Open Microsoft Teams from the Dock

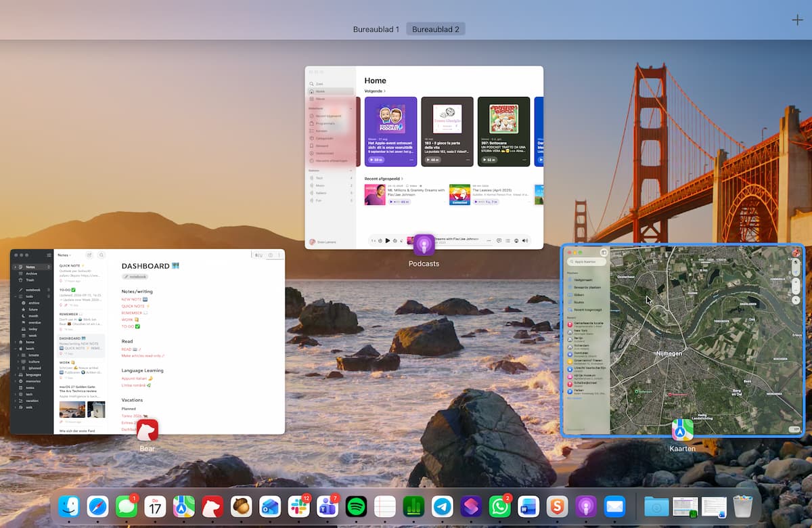[x=328, y=506]
